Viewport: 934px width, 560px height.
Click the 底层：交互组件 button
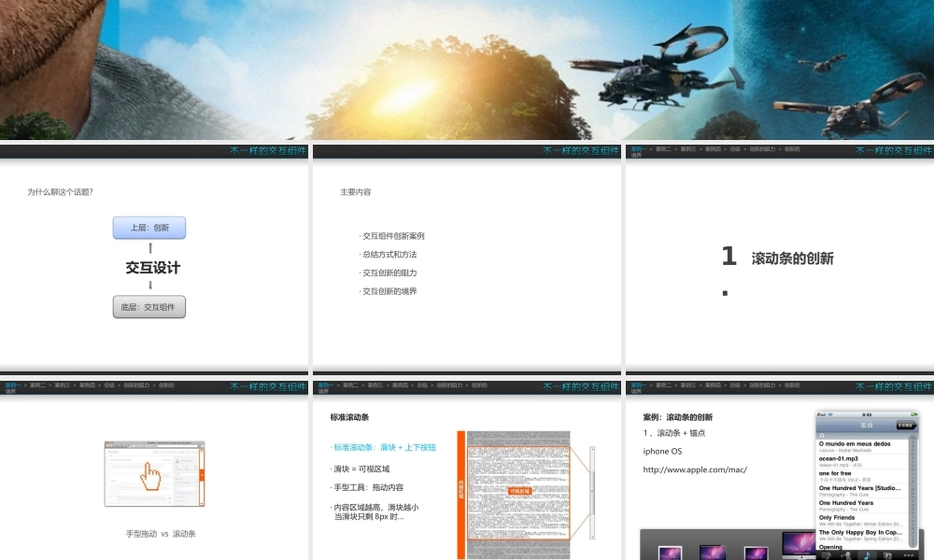(149, 306)
